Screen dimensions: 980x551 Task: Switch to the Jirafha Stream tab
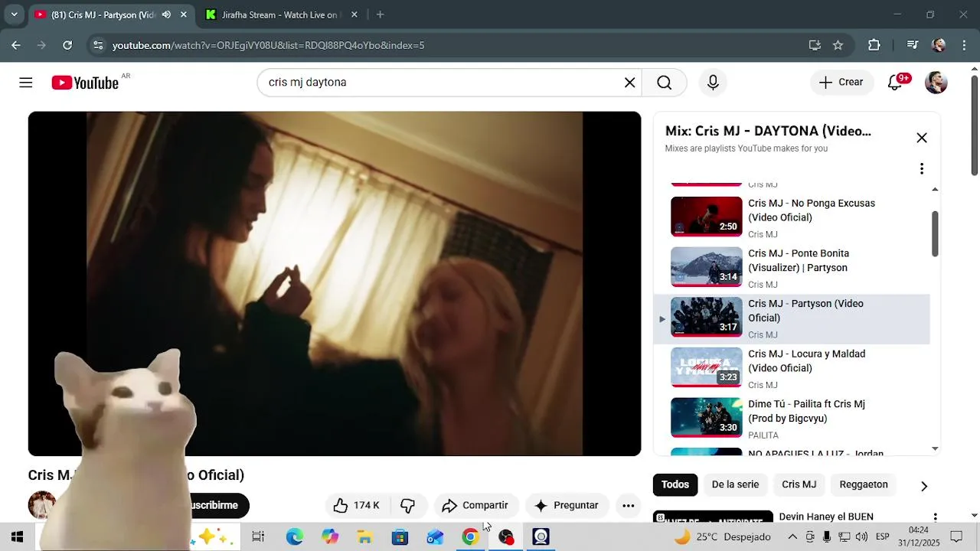tap(280, 15)
